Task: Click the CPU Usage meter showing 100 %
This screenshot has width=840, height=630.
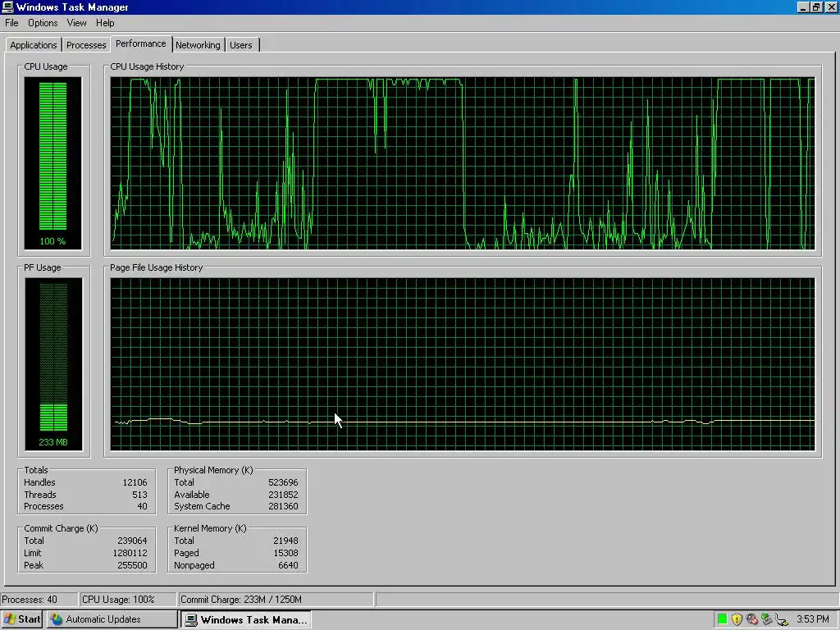Action: pos(53,163)
